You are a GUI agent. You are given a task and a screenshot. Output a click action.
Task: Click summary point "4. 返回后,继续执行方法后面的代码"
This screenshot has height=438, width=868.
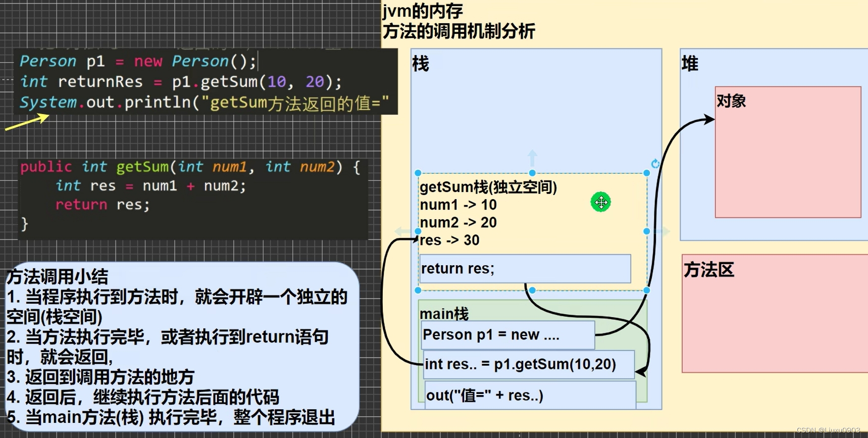click(143, 397)
